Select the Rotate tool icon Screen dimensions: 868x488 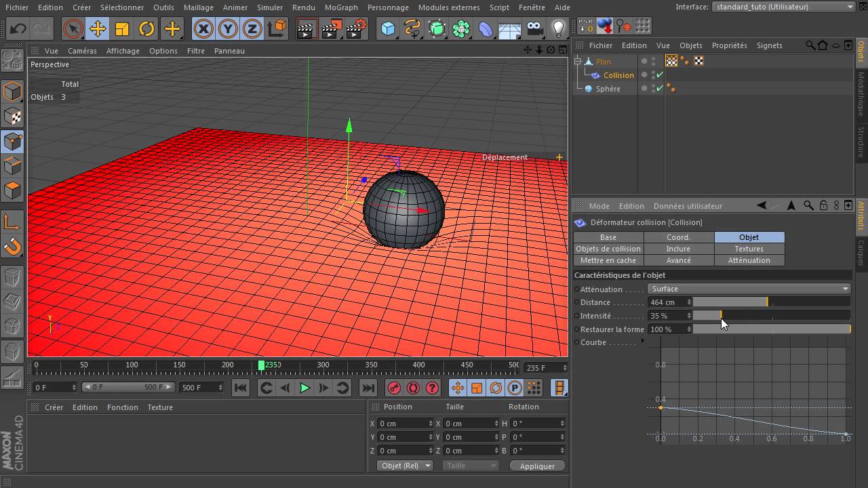146,28
